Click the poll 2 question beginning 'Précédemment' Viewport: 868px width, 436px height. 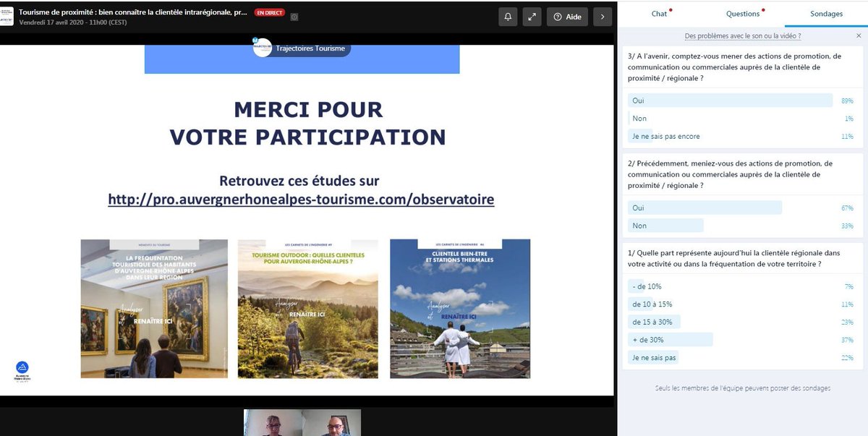coord(730,174)
